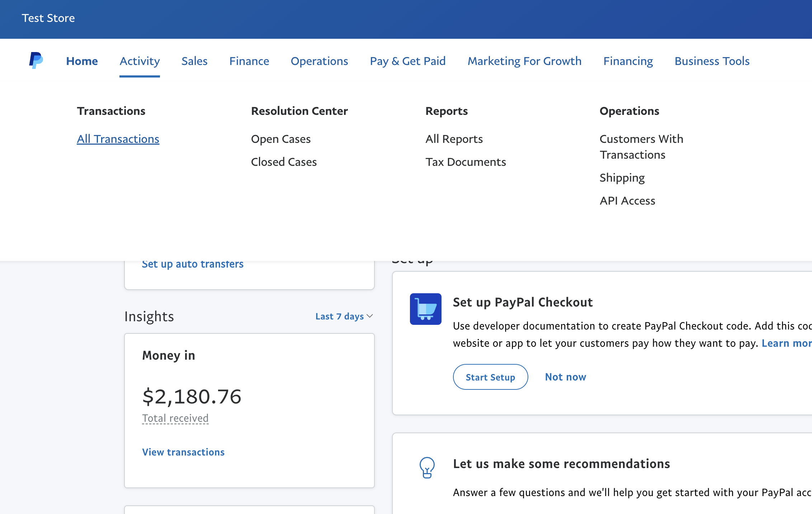Open Closed Cases in Resolution Center
Viewport: 812px width, 514px height.
(x=284, y=162)
